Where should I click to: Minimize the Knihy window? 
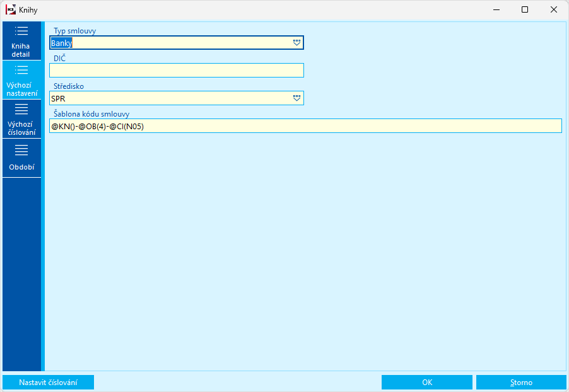click(496, 10)
